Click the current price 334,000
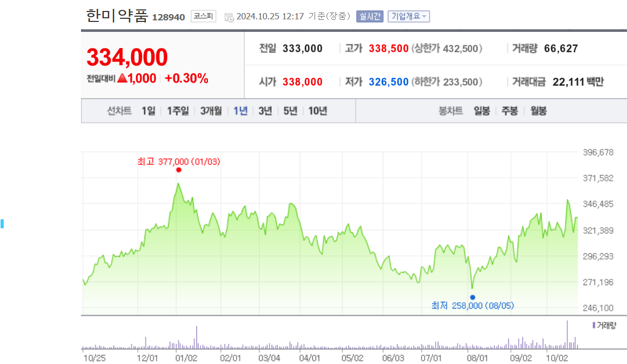627x364 pixels. click(x=127, y=57)
